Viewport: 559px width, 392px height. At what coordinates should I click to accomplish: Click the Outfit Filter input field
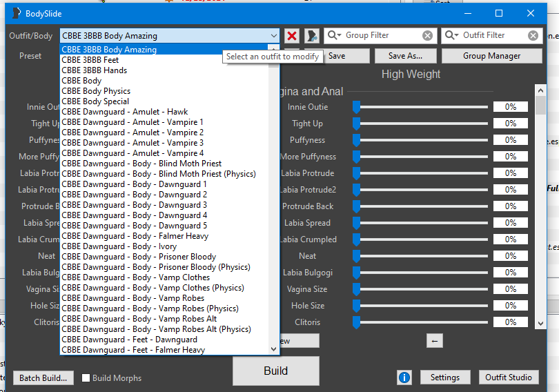493,35
